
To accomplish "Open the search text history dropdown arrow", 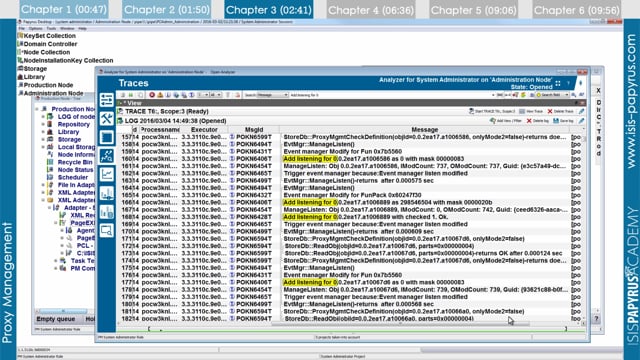I will (x=493, y=95).
